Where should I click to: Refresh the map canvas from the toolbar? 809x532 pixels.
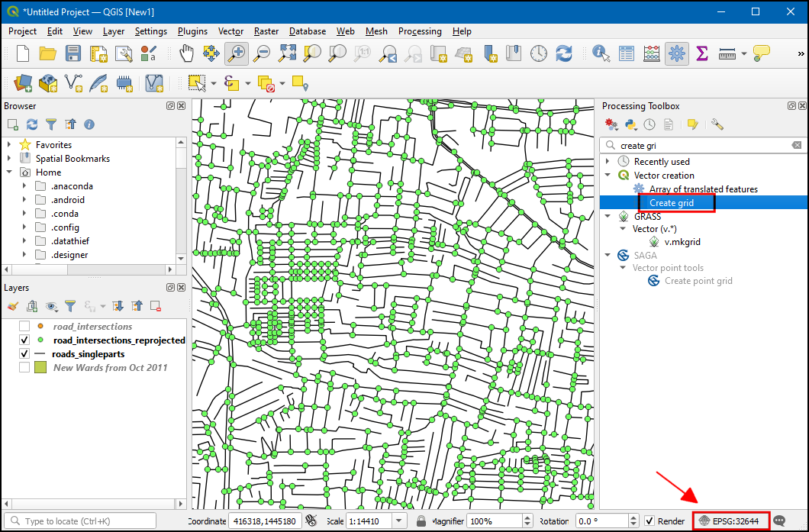point(564,53)
